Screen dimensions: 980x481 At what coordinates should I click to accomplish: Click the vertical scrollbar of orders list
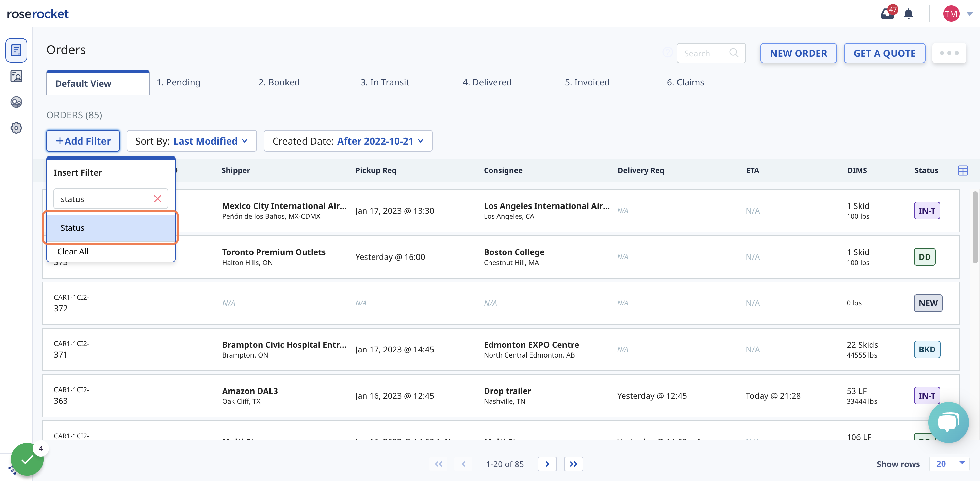click(x=975, y=227)
